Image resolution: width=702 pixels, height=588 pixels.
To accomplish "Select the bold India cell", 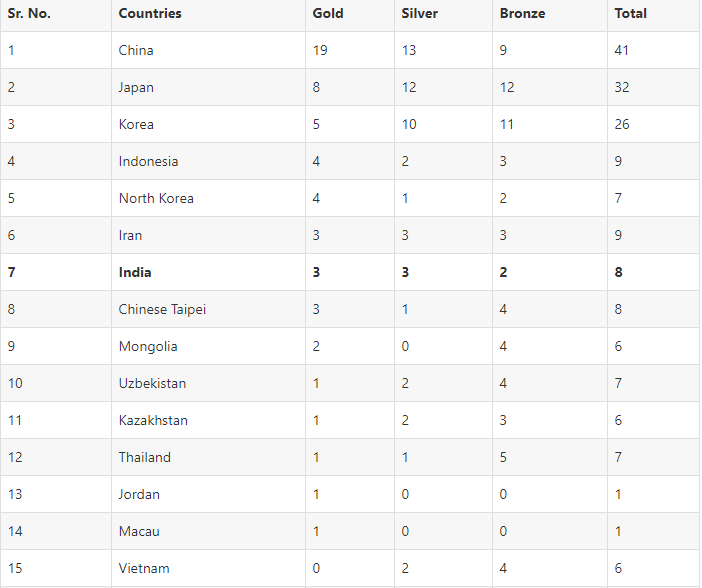I will click(135, 272).
